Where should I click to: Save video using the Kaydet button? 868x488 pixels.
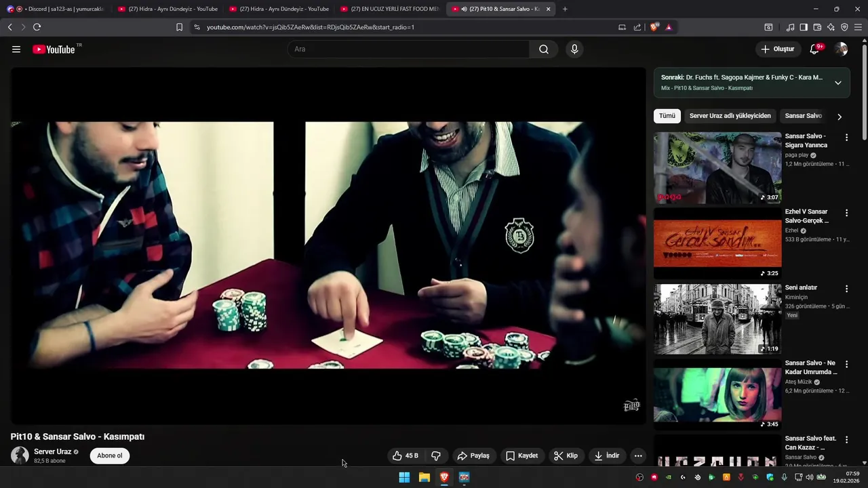[522, 455]
